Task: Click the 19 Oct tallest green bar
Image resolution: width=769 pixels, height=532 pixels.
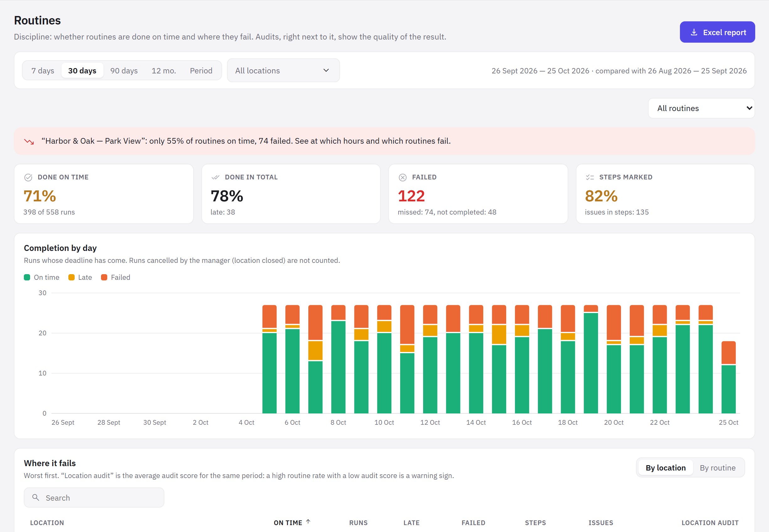Action: coord(591,363)
